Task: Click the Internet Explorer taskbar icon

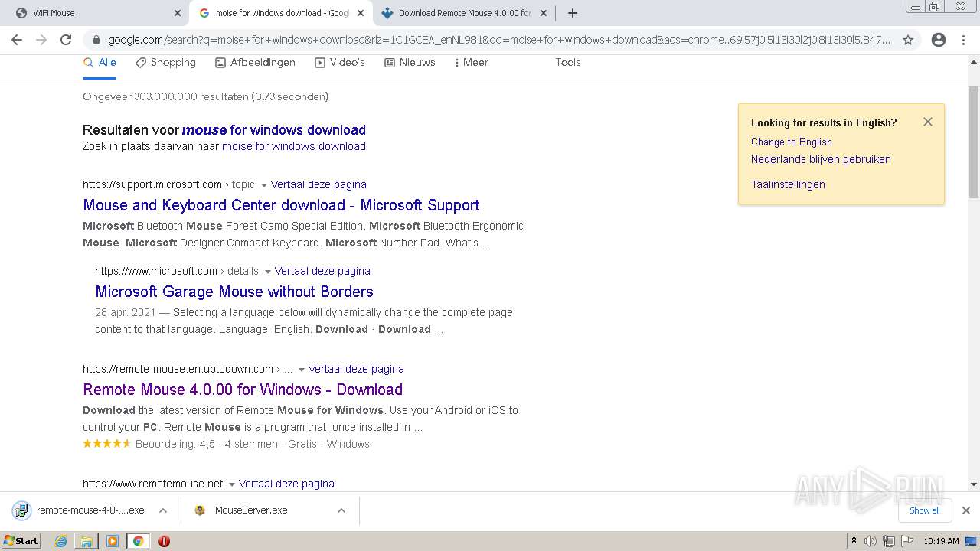Action: pos(60,541)
